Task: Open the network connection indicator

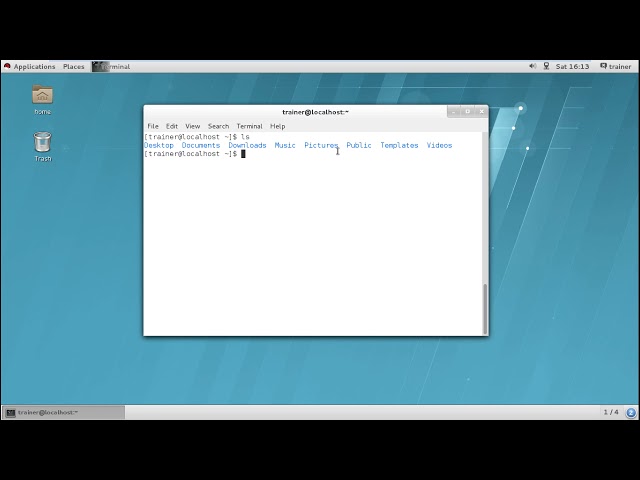Action: [x=546, y=66]
